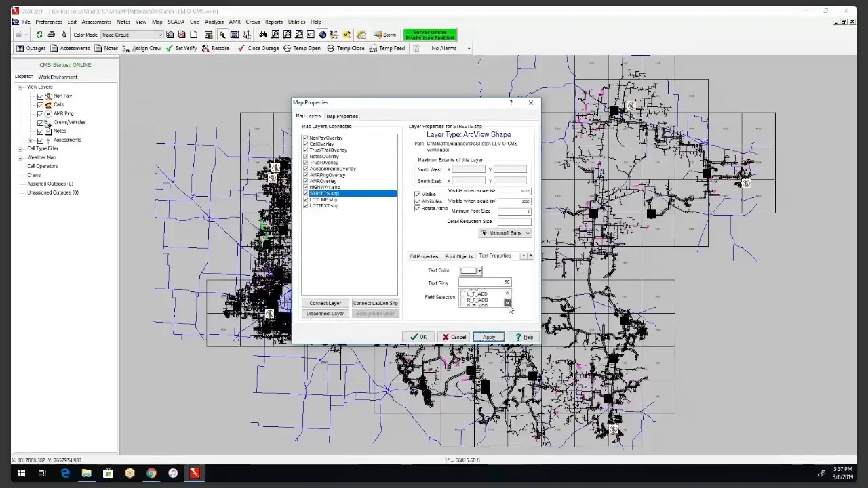Collapse the View Layers tree node
Image resolution: width=868 pixels, height=488 pixels.
[x=21, y=87]
